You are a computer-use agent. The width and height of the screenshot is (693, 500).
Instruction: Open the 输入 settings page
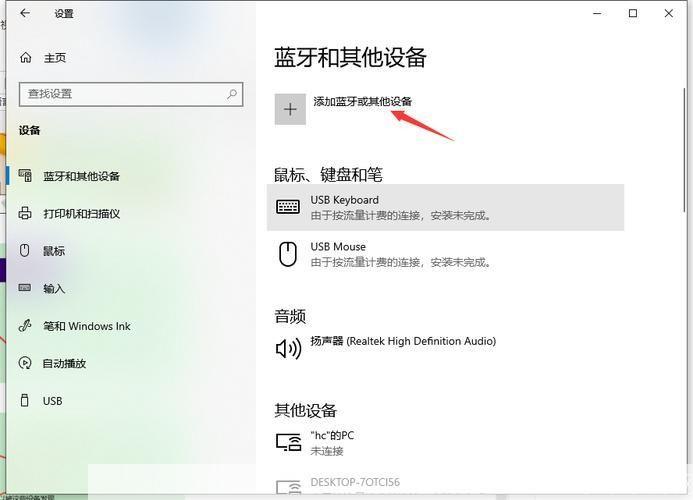point(53,289)
